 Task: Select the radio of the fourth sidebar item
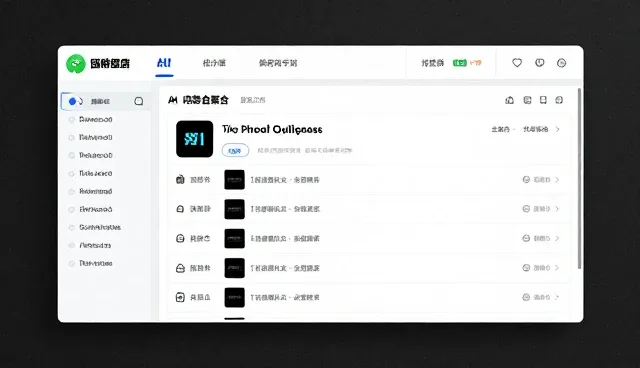pos(72,155)
